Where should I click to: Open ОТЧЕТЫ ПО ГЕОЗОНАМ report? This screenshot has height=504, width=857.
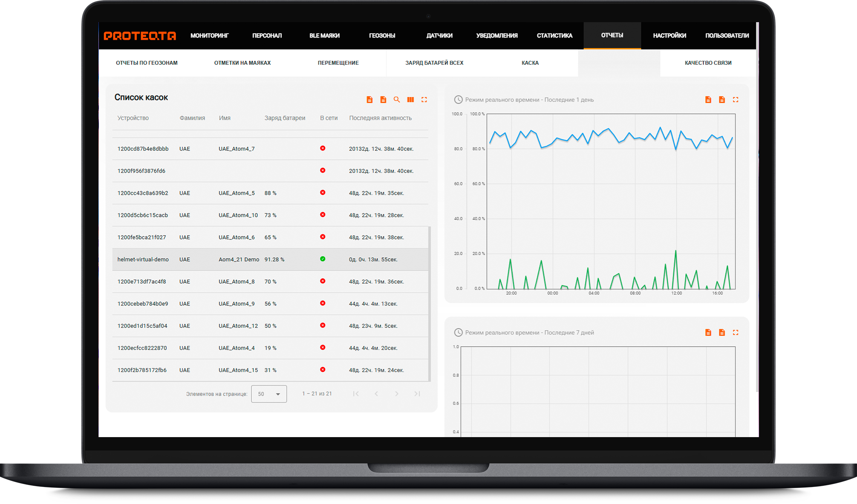(147, 63)
